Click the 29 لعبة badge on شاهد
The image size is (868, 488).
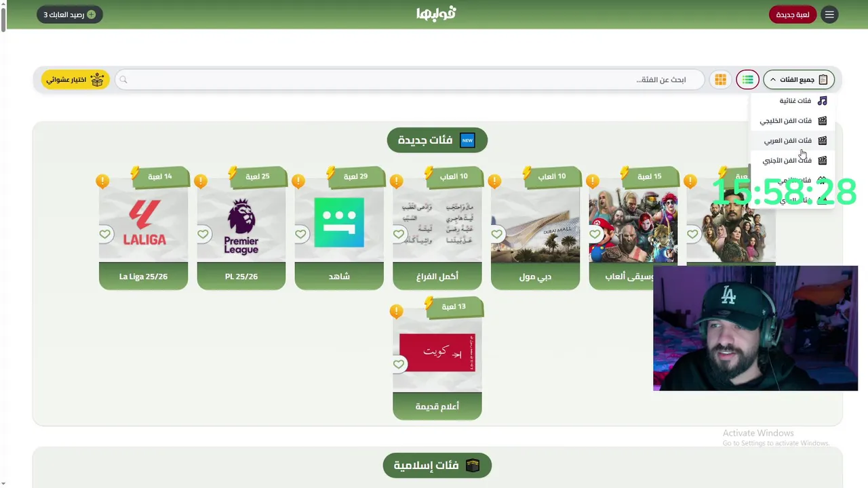tap(355, 176)
